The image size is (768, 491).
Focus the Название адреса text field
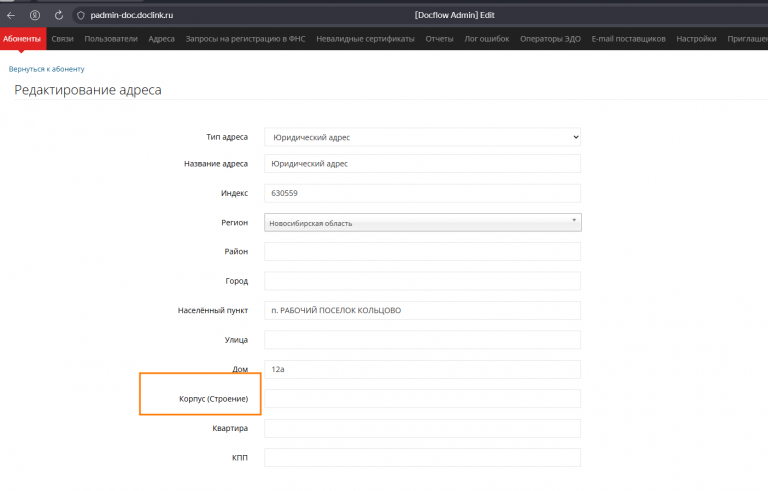pos(422,164)
